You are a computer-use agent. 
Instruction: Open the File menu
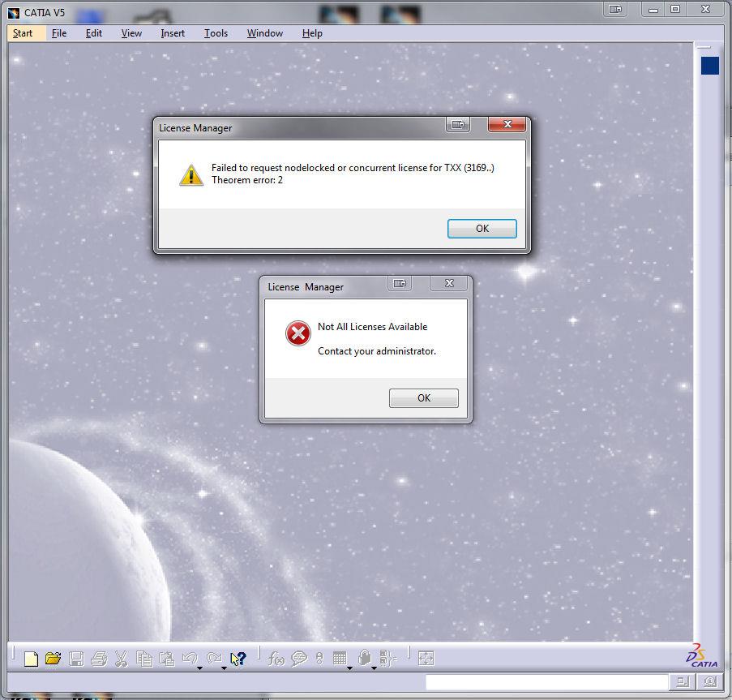click(x=59, y=33)
